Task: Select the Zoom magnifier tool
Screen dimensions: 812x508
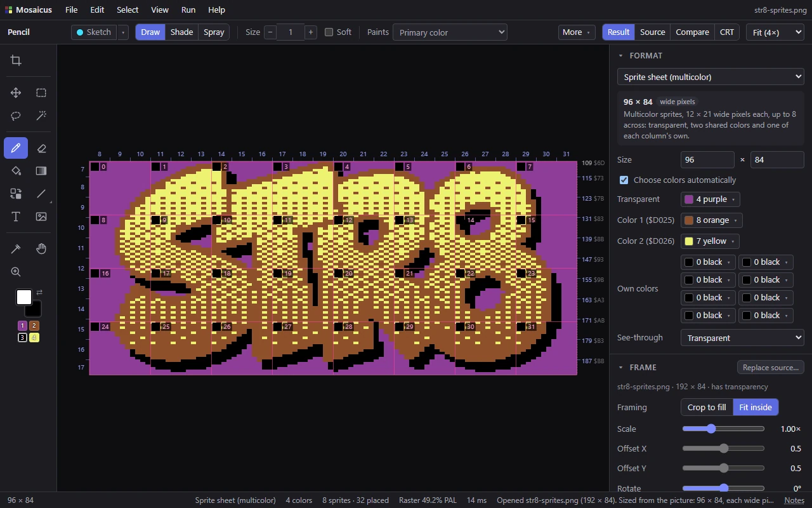Action: tap(16, 272)
